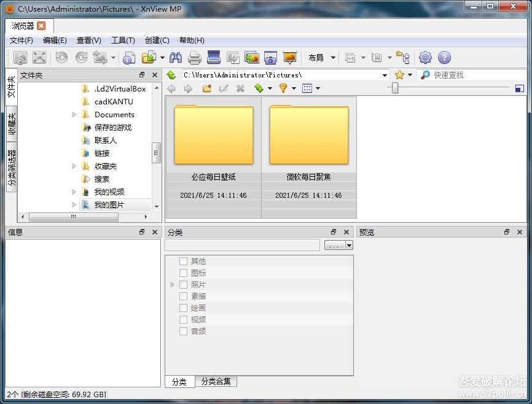Enable the 图标 category filter
Viewport: 532px width, 404px height.
pyautogui.click(x=184, y=272)
